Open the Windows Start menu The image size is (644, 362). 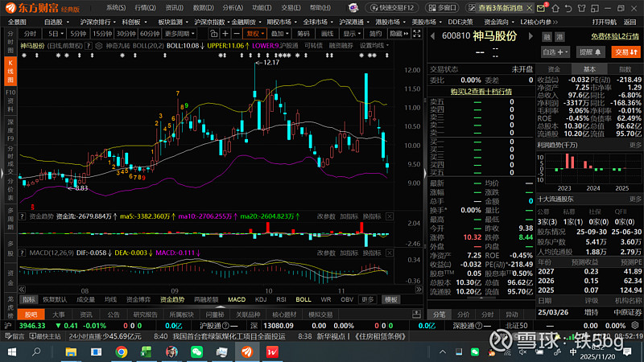[12, 352]
